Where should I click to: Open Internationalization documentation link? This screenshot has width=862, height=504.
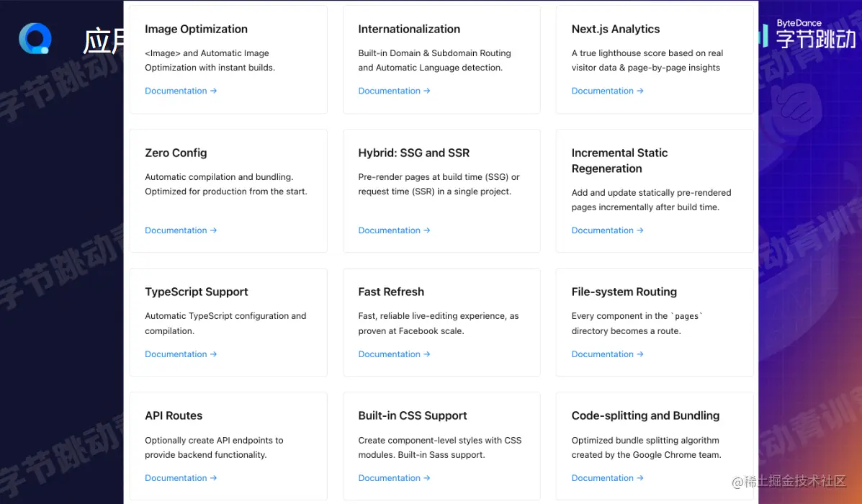click(394, 91)
